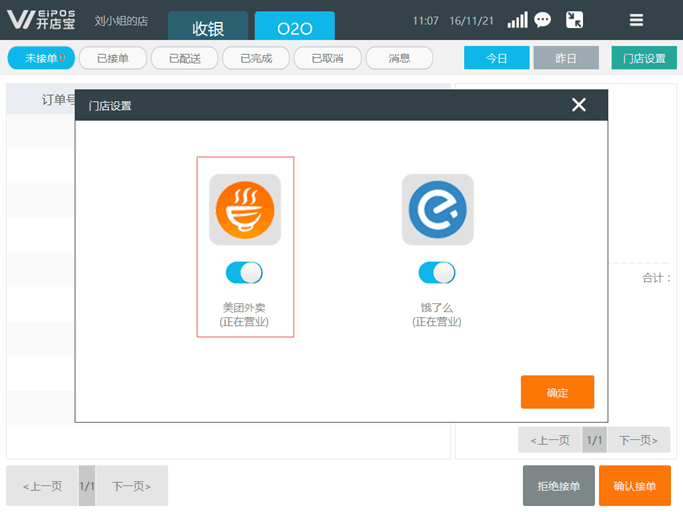Open the chat message bubble icon
The image size is (683, 512).
542,20
